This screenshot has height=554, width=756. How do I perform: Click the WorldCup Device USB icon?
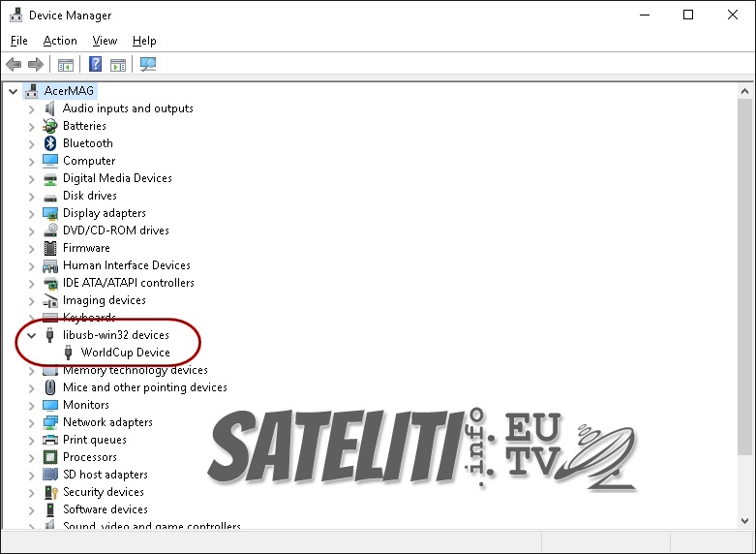coord(68,353)
